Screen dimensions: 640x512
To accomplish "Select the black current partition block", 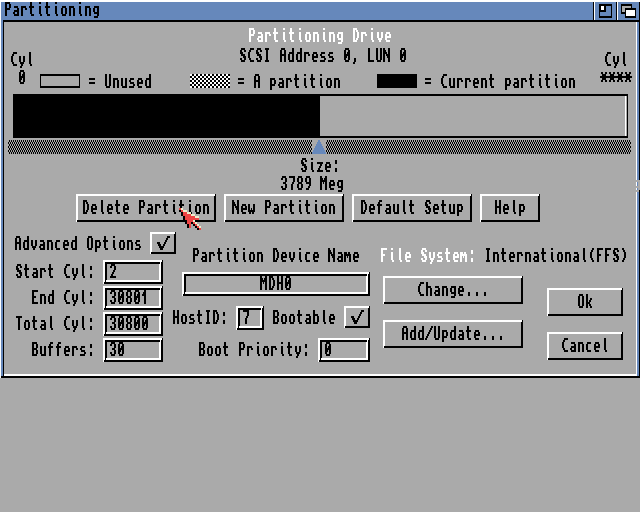I will (166, 116).
